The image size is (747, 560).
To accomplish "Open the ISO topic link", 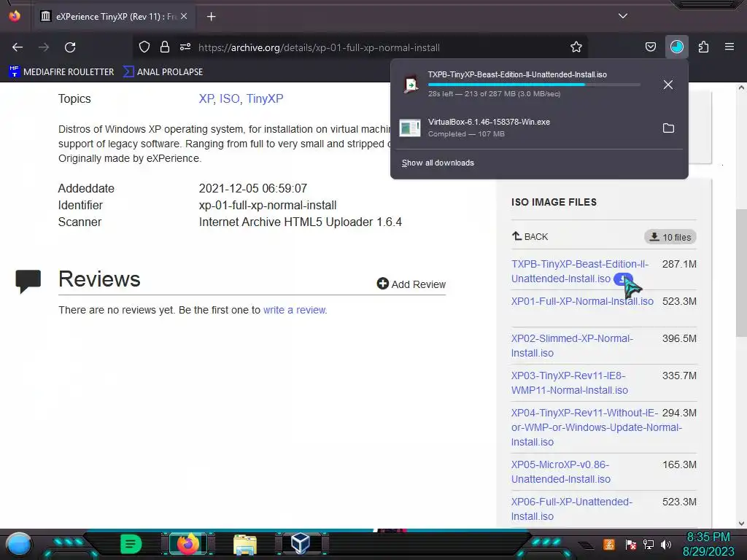I will (x=229, y=98).
